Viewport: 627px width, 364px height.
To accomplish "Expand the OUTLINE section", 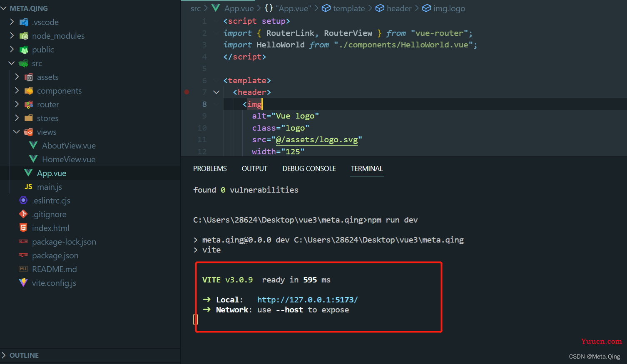I will pos(4,355).
